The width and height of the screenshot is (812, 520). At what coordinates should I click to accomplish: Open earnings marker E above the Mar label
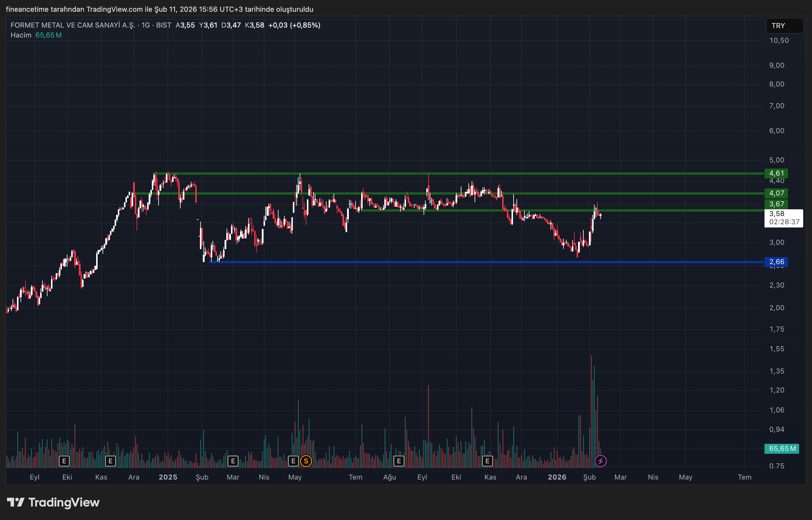tap(233, 461)
